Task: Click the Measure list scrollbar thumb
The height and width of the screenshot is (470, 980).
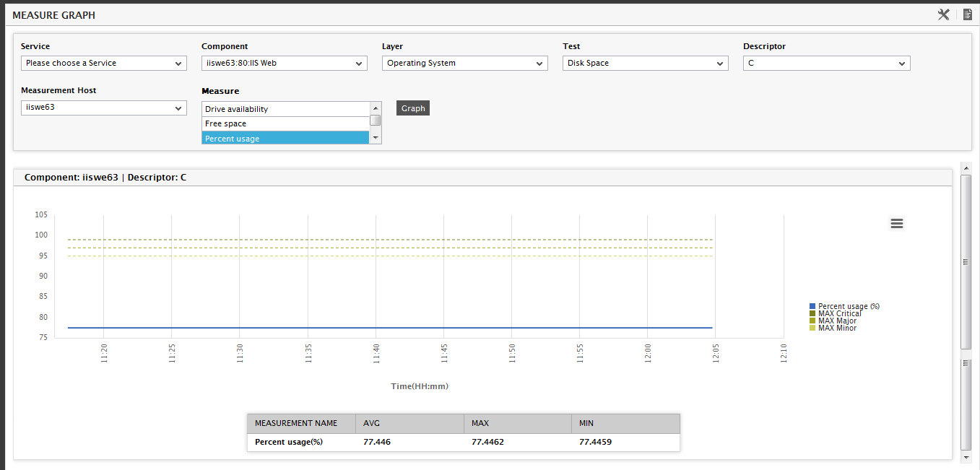Action: (376, 121)
